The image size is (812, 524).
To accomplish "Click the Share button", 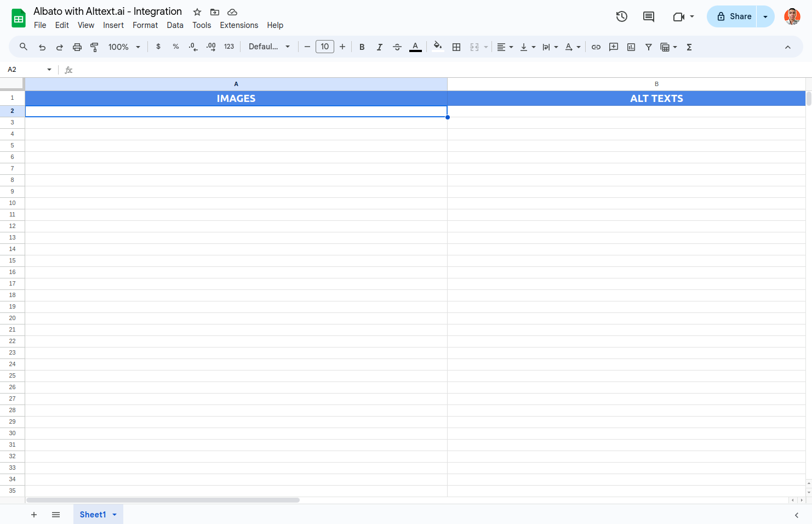I will [x=733, y=16].
